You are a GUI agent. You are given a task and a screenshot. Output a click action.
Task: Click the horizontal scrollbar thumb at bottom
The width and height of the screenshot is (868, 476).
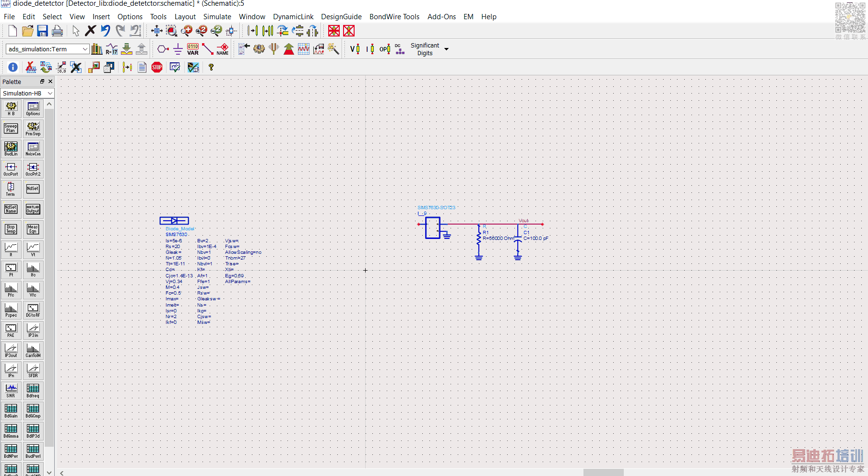tap(603, 473)
